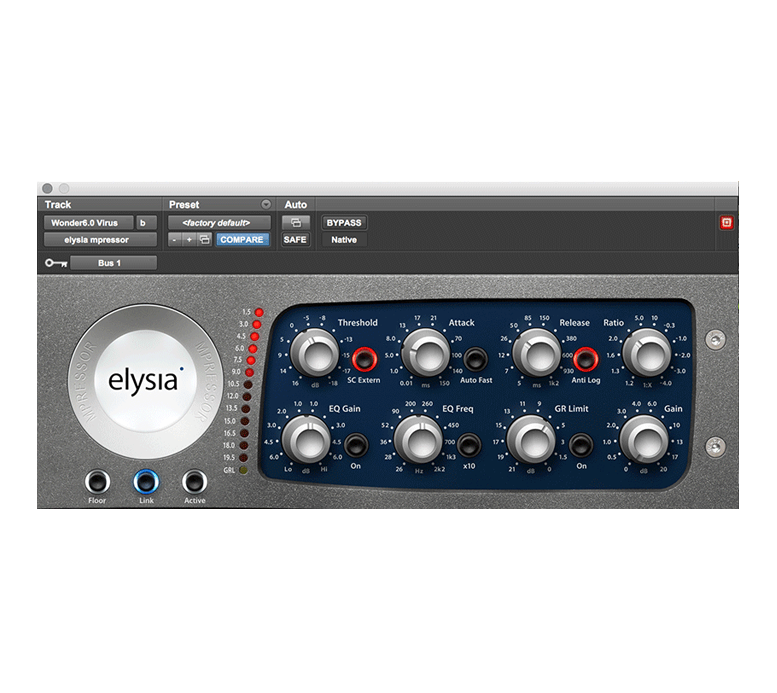Click the GRL indicator LED
The height and width of the screenshot is (693, 777).
click(243, 469)
